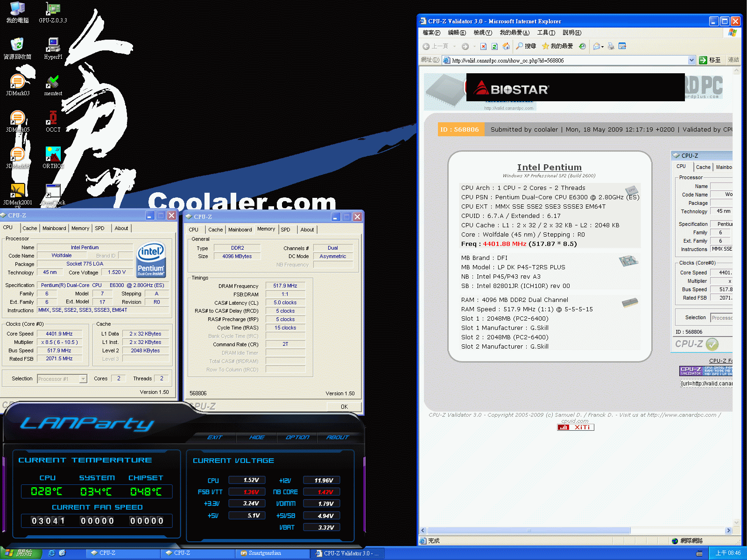
Task: Click the IE horizontal scrollbar thumb
Action: 529,531
